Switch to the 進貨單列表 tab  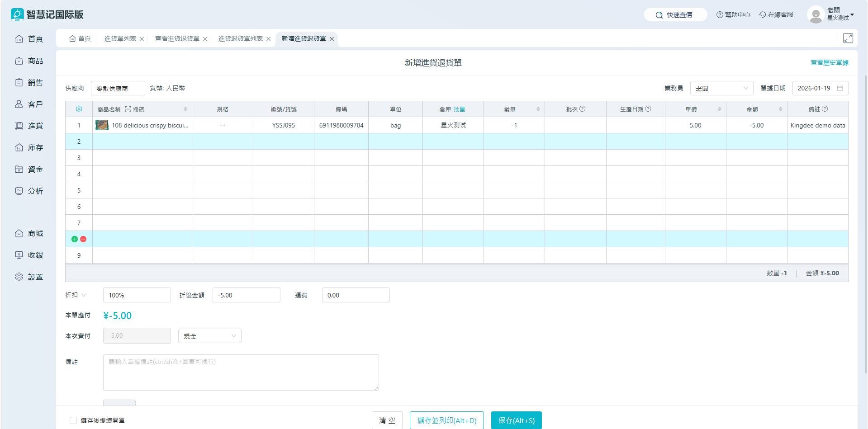pos(120,38)
